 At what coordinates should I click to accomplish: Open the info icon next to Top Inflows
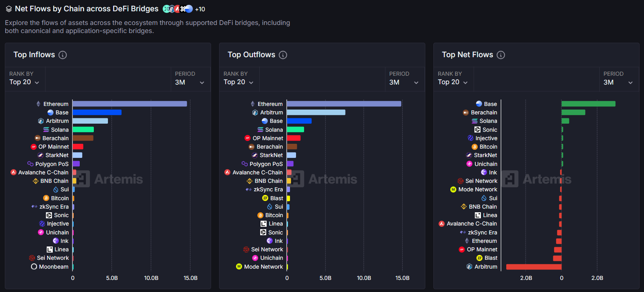pyautogui.click(x=62, y=55)
